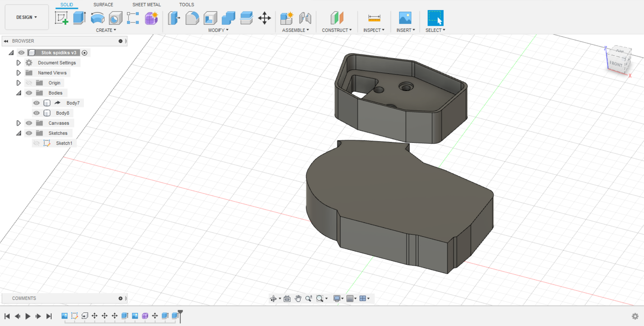The height and width of the screenshot is (326, 644).
Task: Click the Move/Copy tool icon
Action: tap(265, 18)
